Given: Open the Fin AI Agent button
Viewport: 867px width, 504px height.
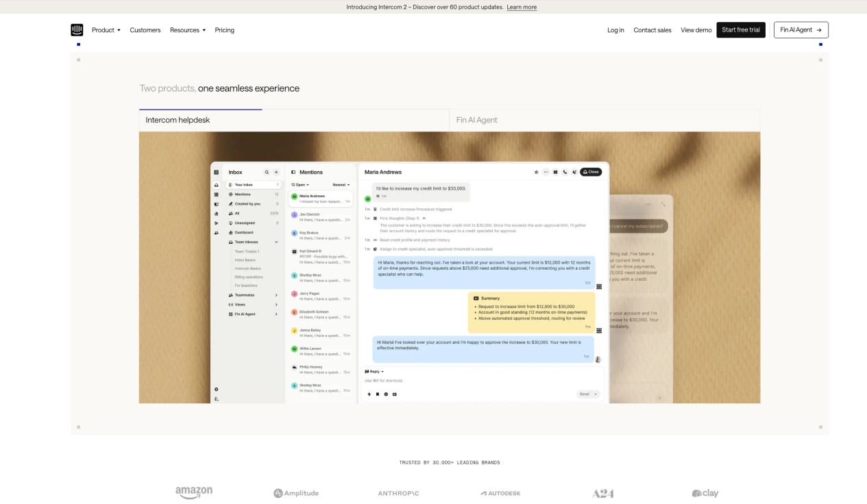Looking at the screenshot, I should pos(801,30).
